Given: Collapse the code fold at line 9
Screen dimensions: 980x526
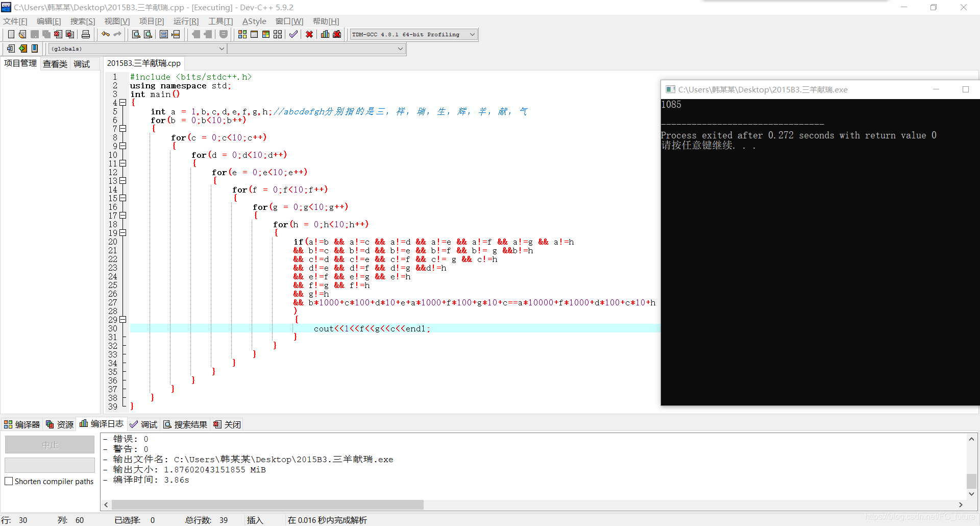Looking at the screenshot, I should tap(123, 146).
